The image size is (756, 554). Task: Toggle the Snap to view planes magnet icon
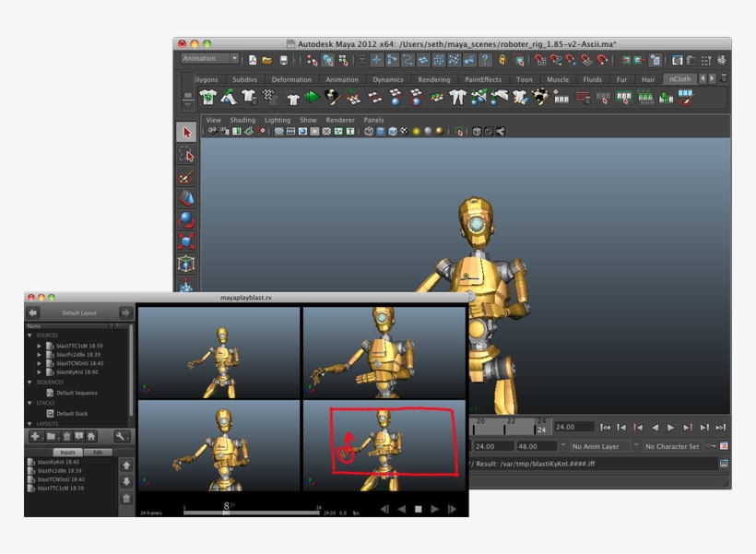pos(586,60)
